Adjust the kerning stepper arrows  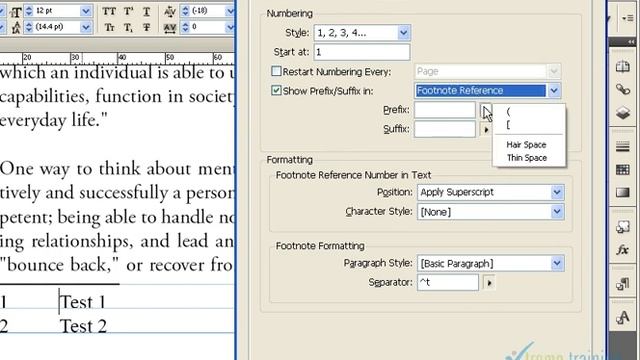[185, 11]
